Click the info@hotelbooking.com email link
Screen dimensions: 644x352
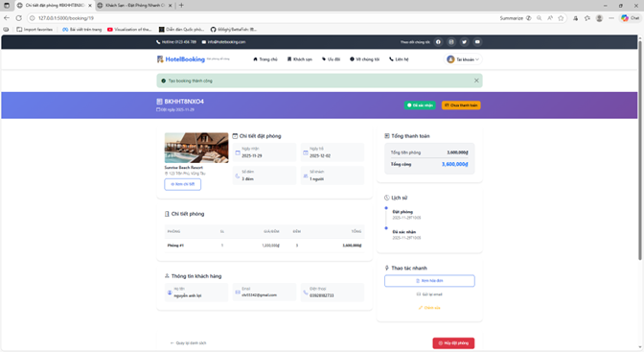(x=223, y=42)
